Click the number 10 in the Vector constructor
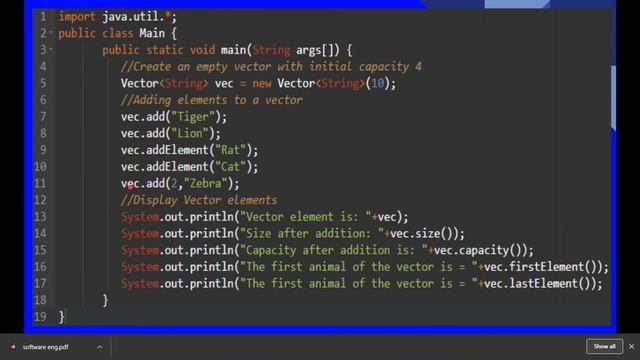The height and width of the screenshot is (360, 640). point(378,84)
